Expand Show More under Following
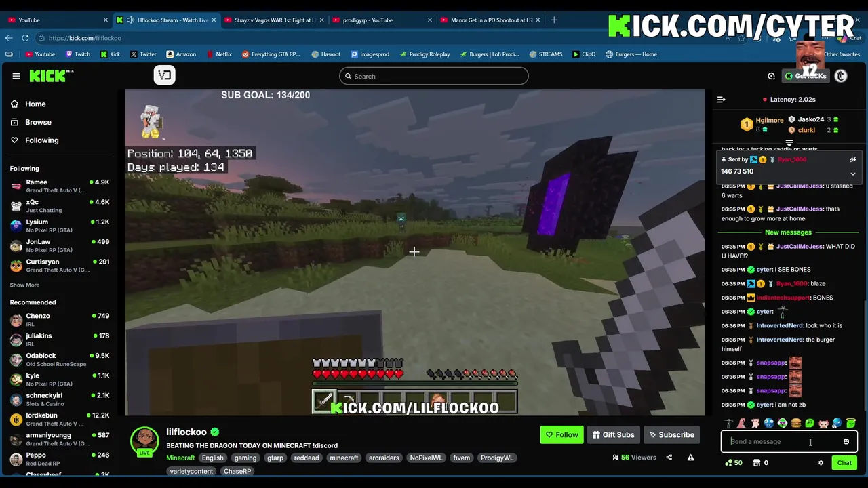The height and width of the screenshot is (488, 868). [x=24, y=285]
